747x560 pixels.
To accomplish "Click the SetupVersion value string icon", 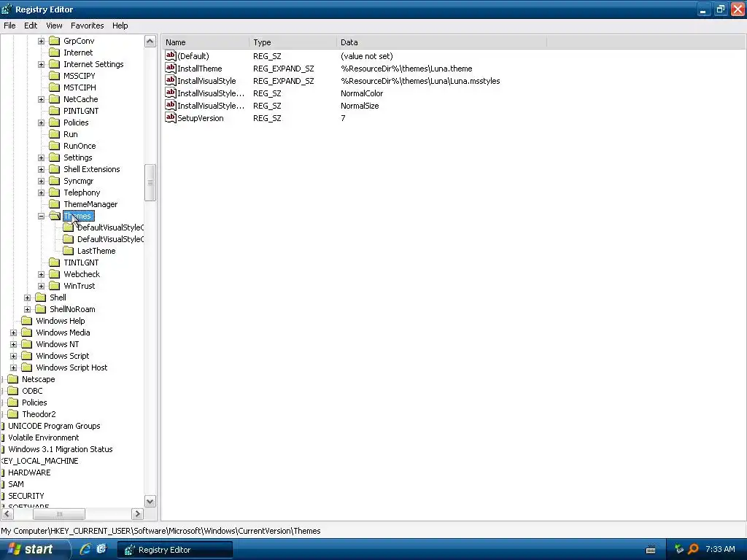I will (171, 117).
